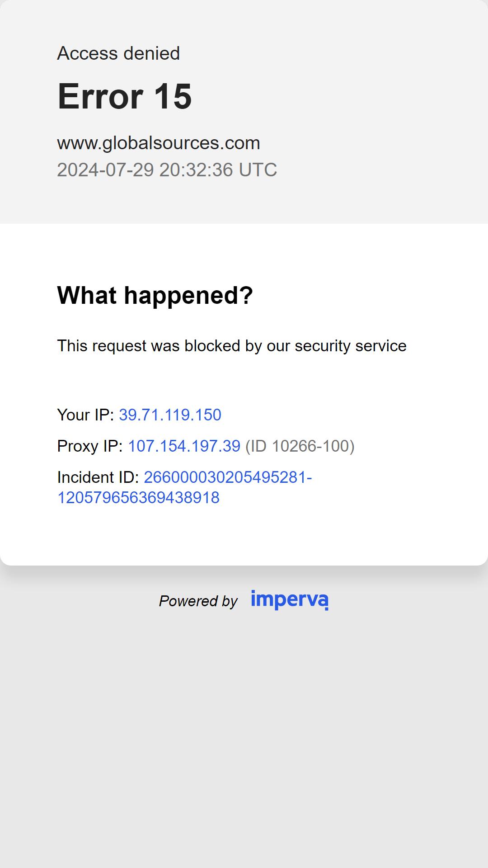488x868 pixels.
Task: Click the www.globalsources.com domain text
Action: 159,143
